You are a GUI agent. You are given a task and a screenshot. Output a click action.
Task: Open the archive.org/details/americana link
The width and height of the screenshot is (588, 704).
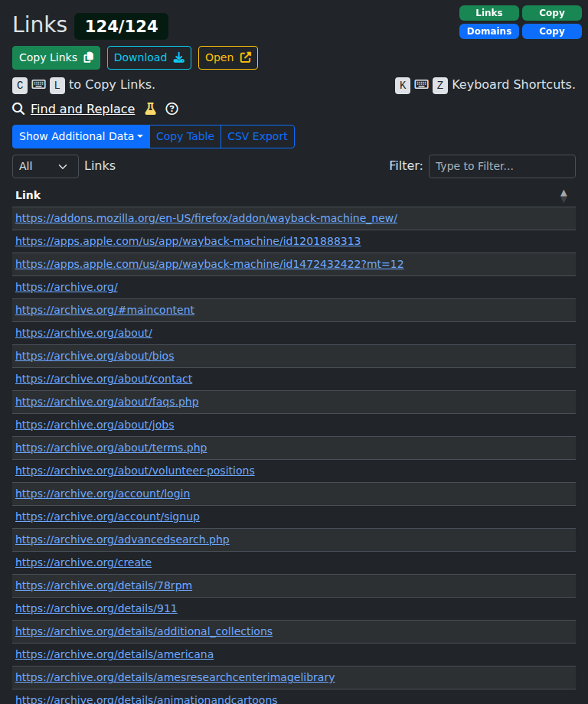pos(114,654)
